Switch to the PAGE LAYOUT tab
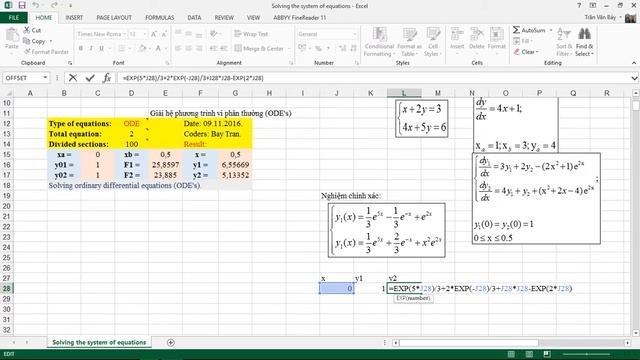The height and width of the screenshot is (360, 640). (x=114, y=18)
